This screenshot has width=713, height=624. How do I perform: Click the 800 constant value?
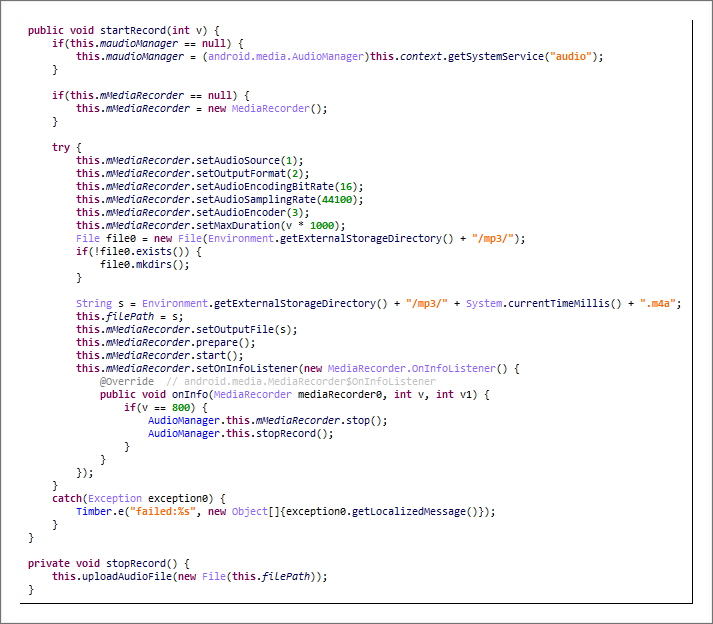pyautogui.click(x=181, y=408)
